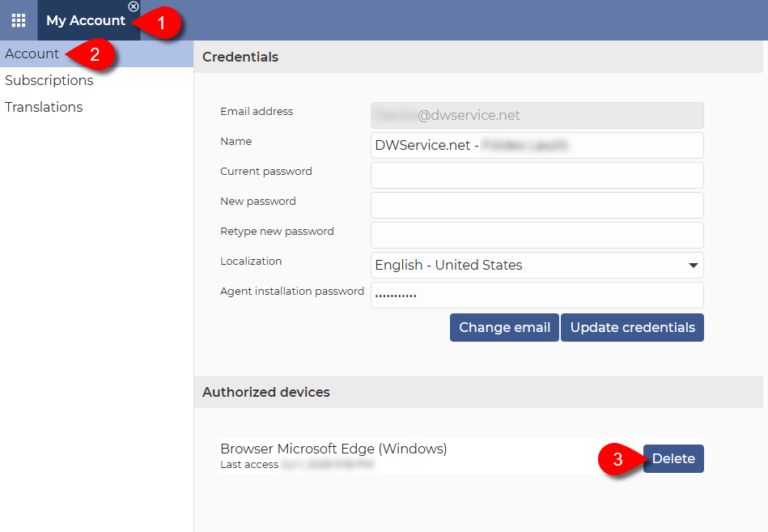Click the 'Email address' label
The height and width of the screenshot is (532, 768).
click(x=257, y=111)
